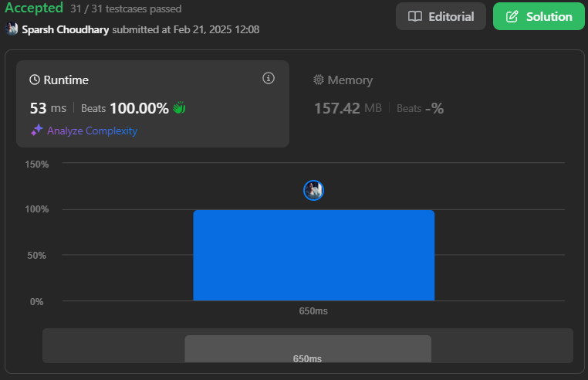
Task: Click the 31 / 31 testcases passed text
Action: (x=126, y=8)
